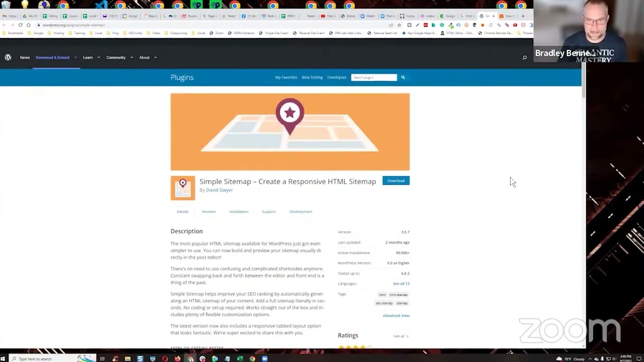This screenshot has height=362, width=644.
Task: Open site search magnifier in WordPress header
Action: pyautogui.click(x=524, y=57)
